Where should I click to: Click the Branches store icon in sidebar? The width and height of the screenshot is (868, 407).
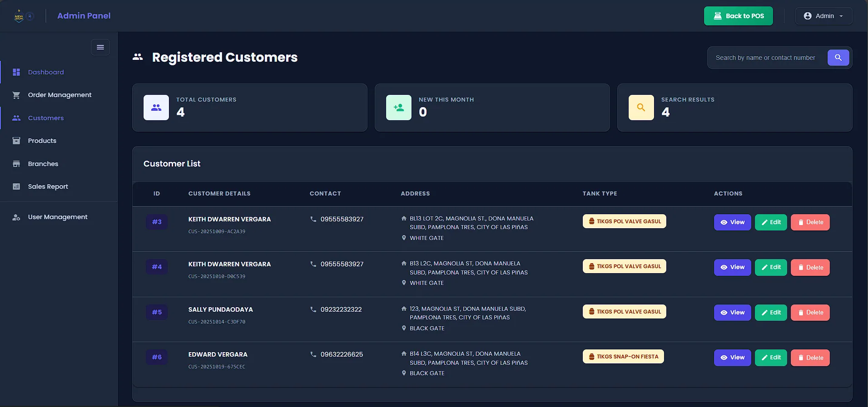tap(16, 164)
